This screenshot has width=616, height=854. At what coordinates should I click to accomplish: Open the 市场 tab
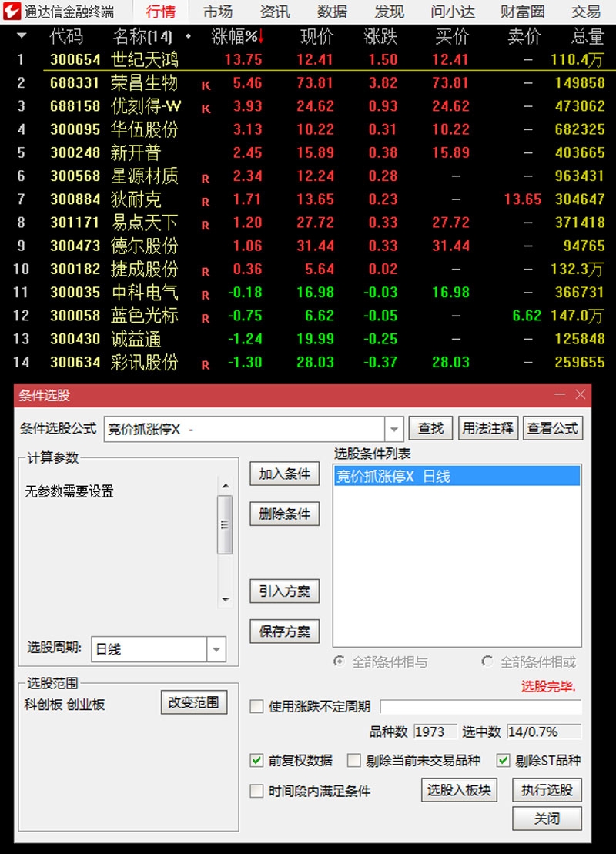click(x=217, y=12)
